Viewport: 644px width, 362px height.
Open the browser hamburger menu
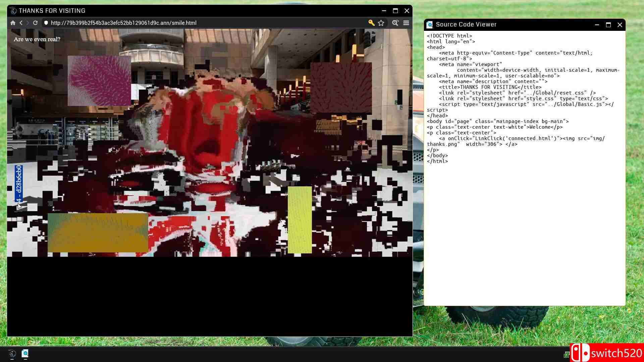[406, 23]
